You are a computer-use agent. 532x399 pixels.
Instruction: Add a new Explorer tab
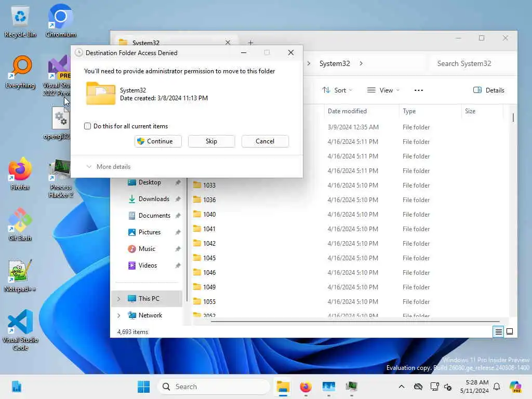point(250,42)
